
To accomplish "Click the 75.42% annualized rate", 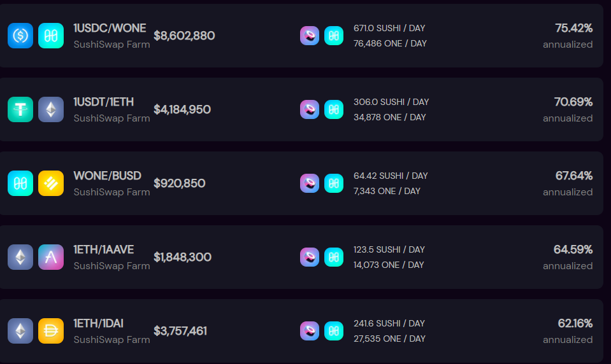I will click(573, 28).
